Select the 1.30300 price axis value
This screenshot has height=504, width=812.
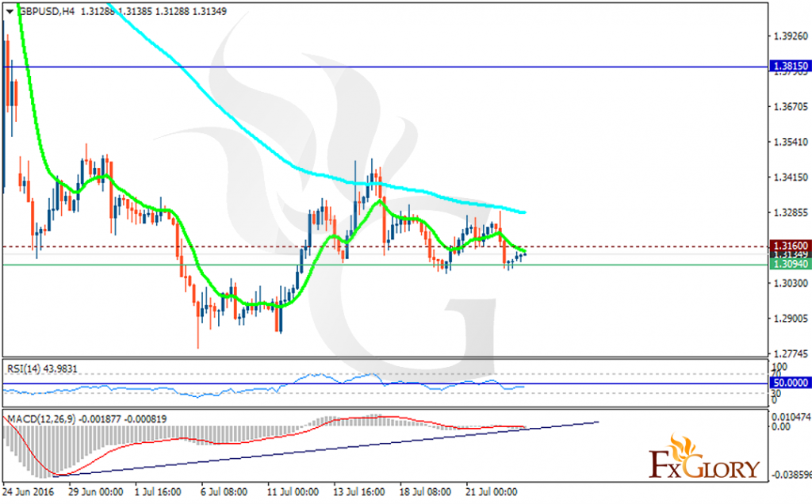point(791,283)
